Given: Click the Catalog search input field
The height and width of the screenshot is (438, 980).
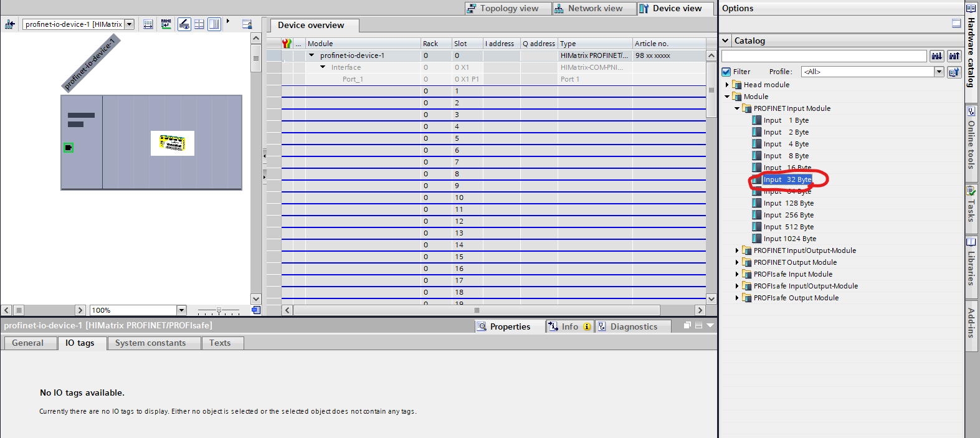Looking at the screenshot, I should pos(824,56).
